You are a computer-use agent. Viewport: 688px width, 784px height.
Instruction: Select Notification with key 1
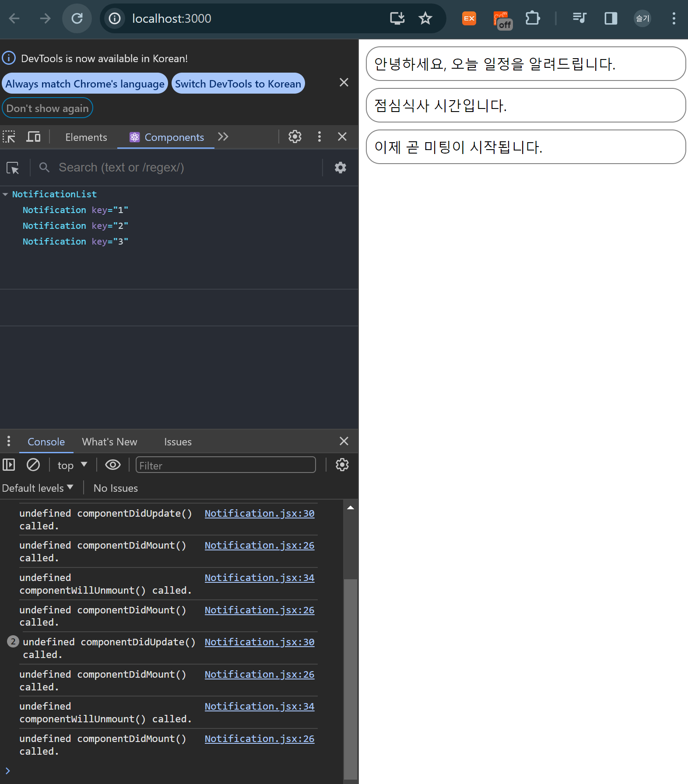tap(75, 210)
